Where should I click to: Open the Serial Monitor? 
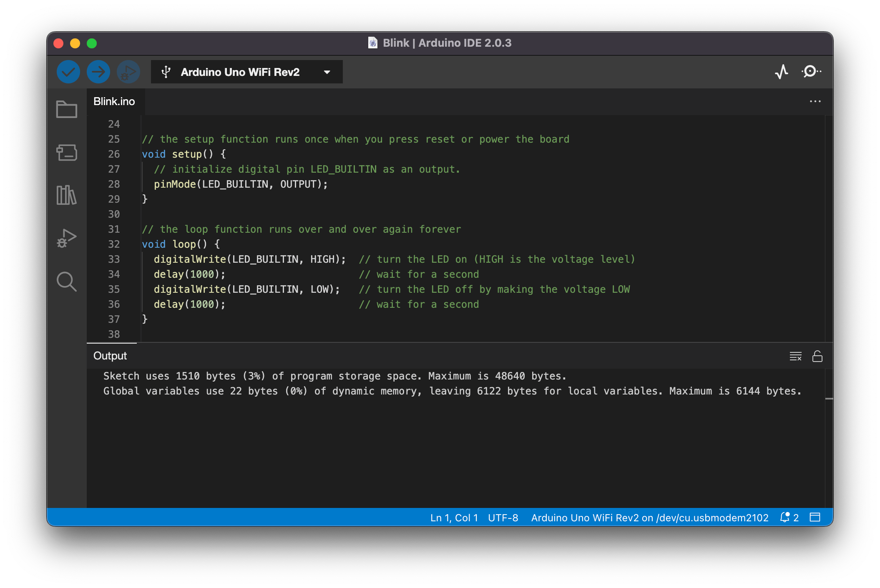pyautogui.click(x=811, y=72)
